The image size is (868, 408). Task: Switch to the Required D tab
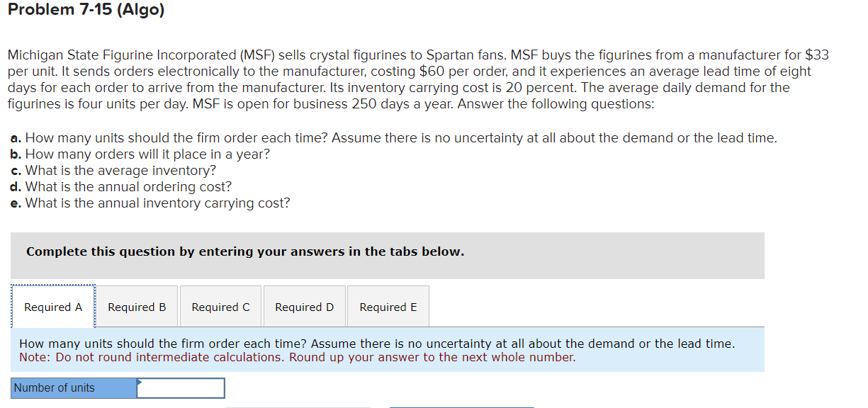[x=304, y=306]
